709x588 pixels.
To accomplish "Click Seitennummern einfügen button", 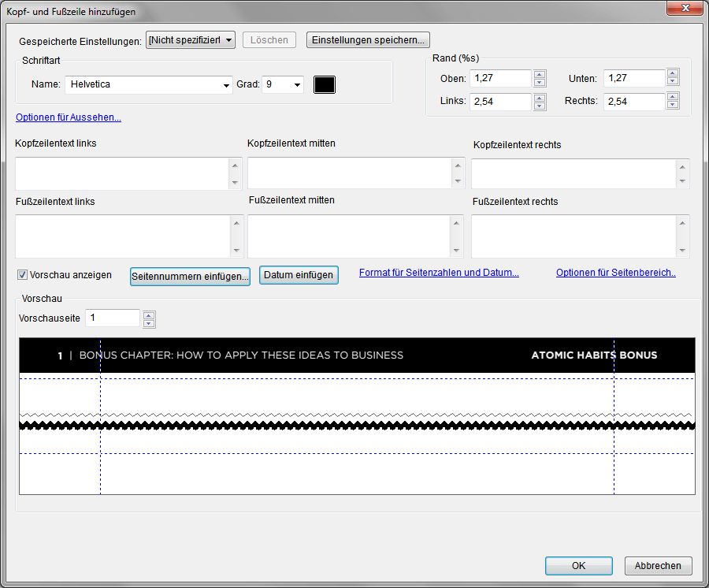I will tap(190, 276).
